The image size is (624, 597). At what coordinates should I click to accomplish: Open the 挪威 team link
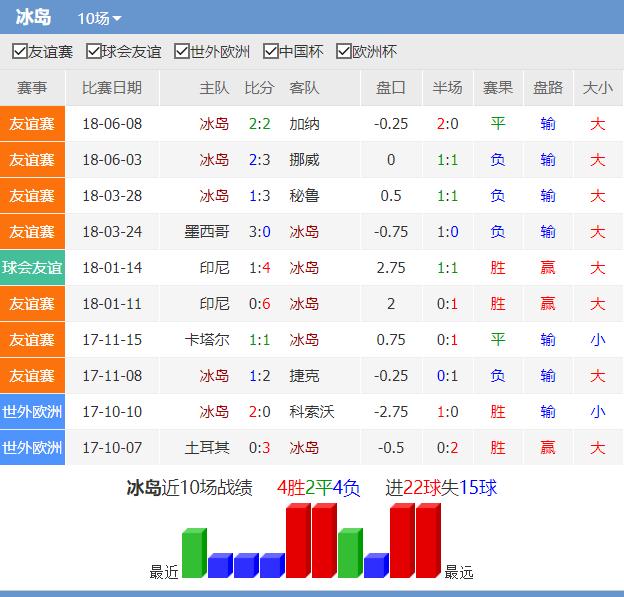coord(304,160)
